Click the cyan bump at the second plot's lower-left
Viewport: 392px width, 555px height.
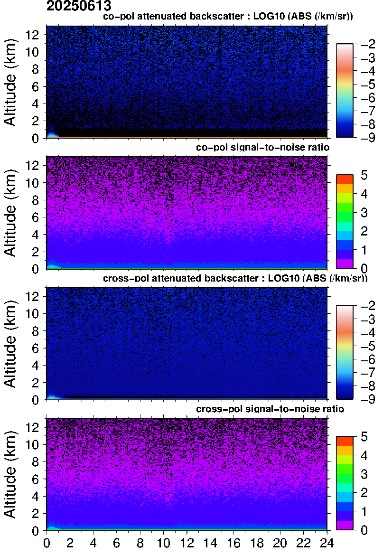coord(52,266)
